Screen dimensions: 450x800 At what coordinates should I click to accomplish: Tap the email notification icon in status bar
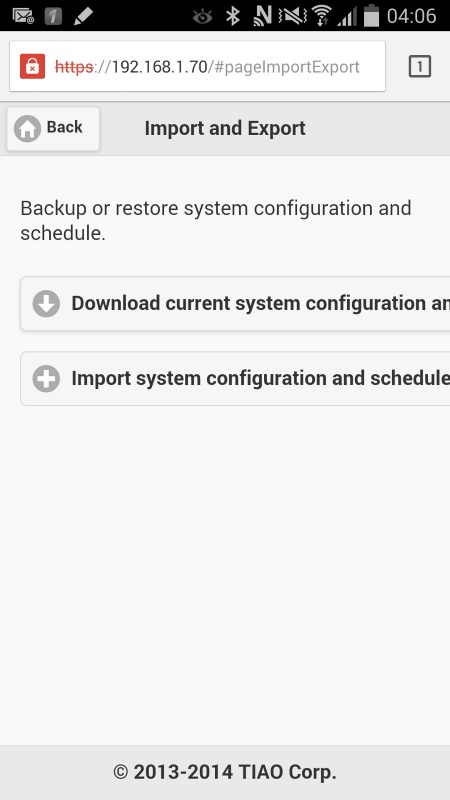coord(22,16)
